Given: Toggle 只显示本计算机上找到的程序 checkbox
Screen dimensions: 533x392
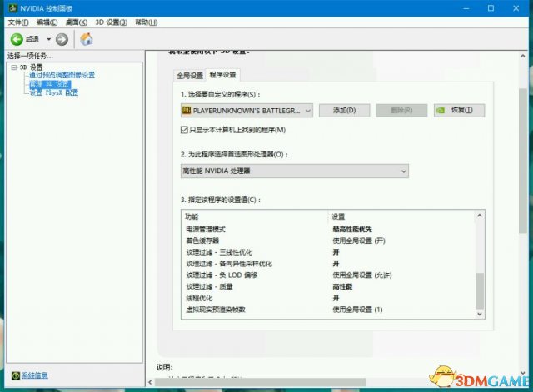Looking at the screenshot, I should coord(184,130).
